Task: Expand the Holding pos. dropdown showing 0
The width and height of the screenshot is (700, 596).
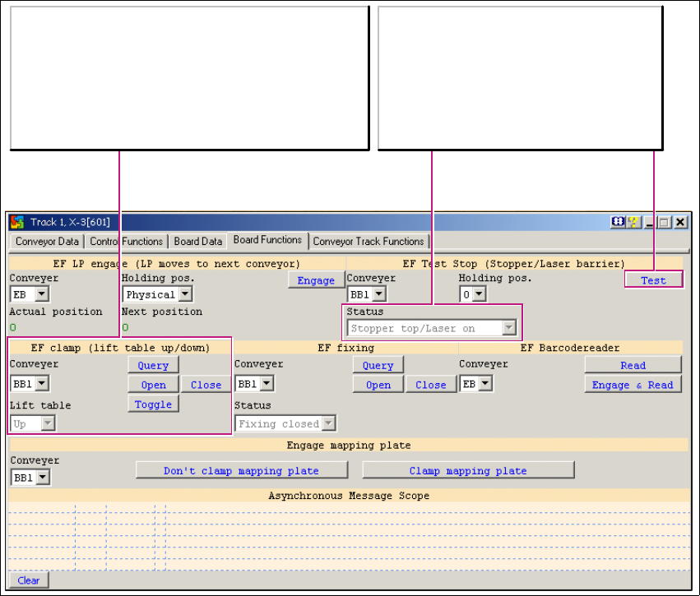Action: point(478,294)
